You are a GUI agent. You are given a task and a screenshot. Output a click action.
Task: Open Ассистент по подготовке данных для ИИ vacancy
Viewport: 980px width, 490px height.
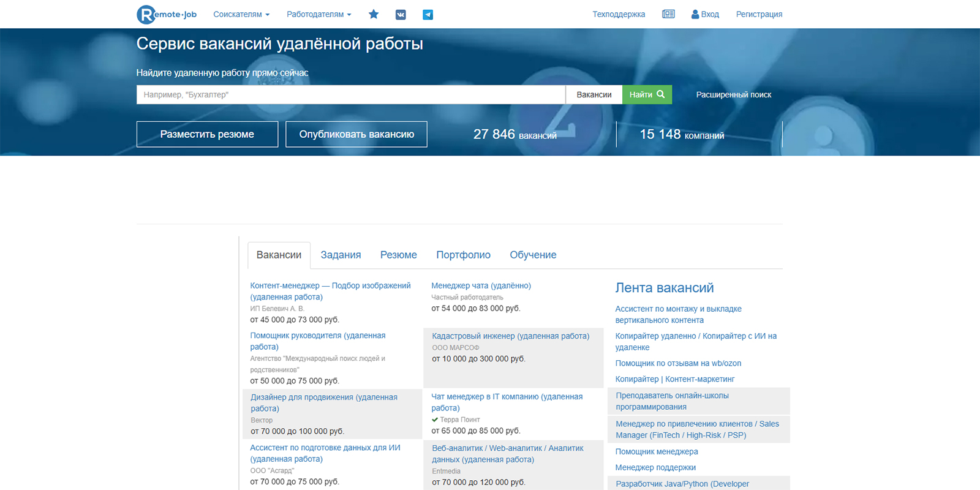[x=325, y=453]
